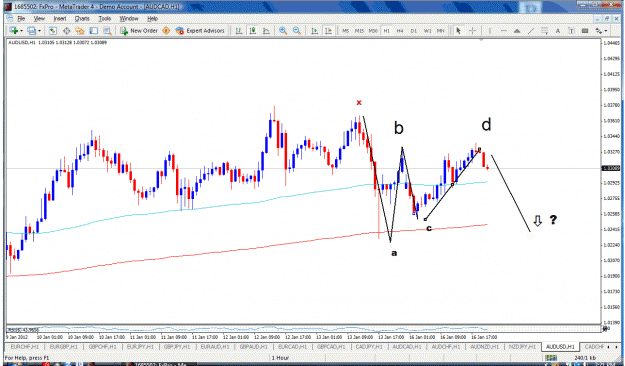Switch to the NZDJPY,H1 chart tab
The image size is (625, 366).
click(523, 347)
